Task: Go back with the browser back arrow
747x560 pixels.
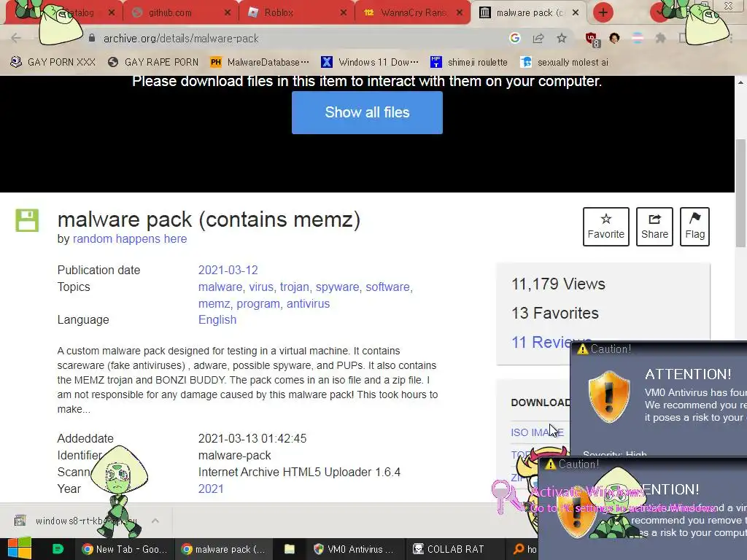Action: (16, 38)
